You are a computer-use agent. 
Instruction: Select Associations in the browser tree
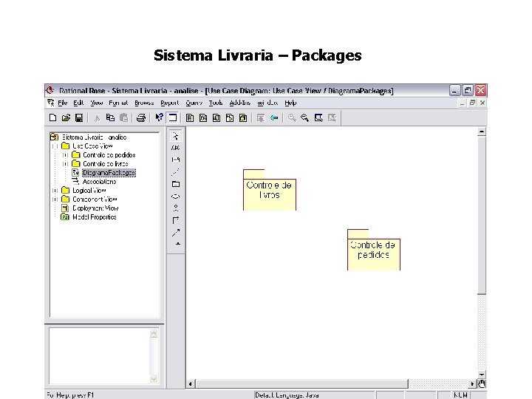100,182
